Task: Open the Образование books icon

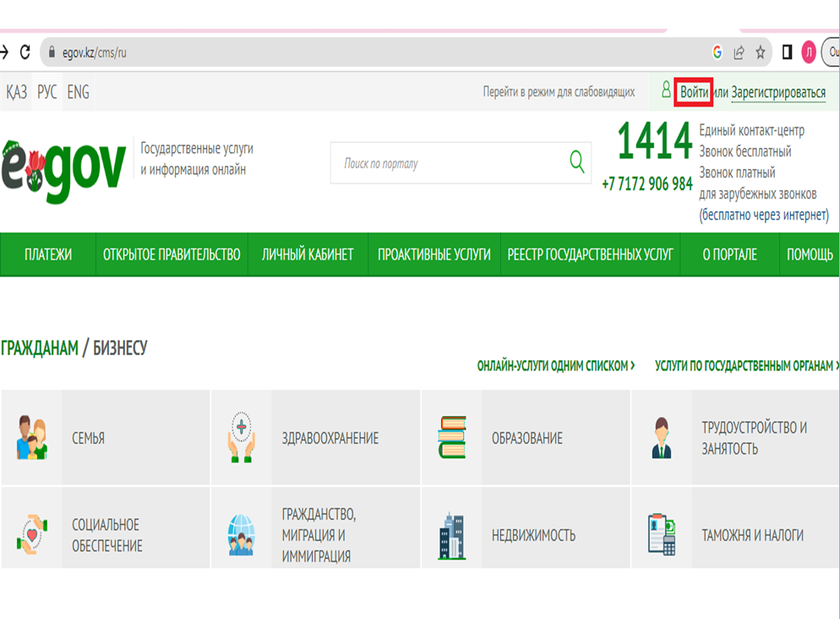Action: point(452,437)
